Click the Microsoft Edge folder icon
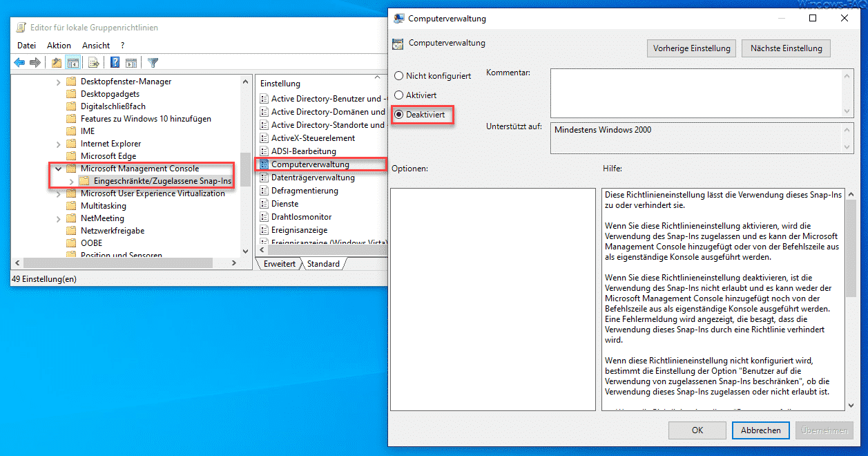The width and height of the screenshot is (868, 456). (70, 156)
